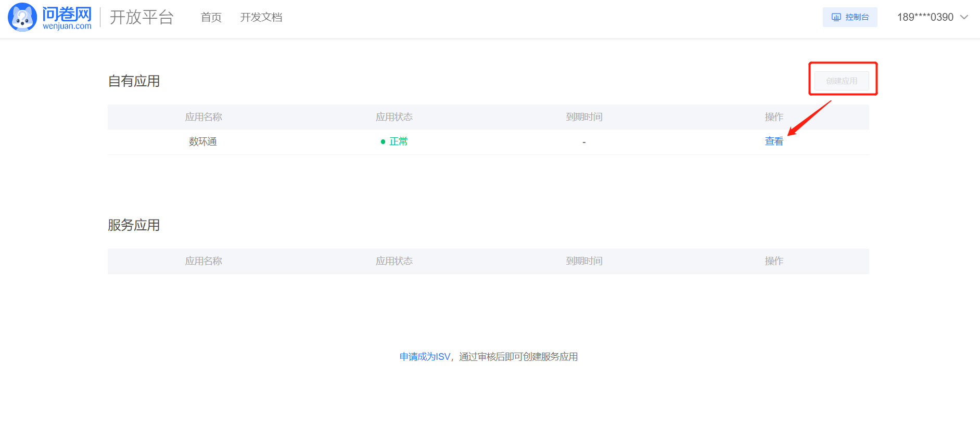Click 应用状态 header in 自有应用 table
Screen dimensions: 980x428
[394, 117]
